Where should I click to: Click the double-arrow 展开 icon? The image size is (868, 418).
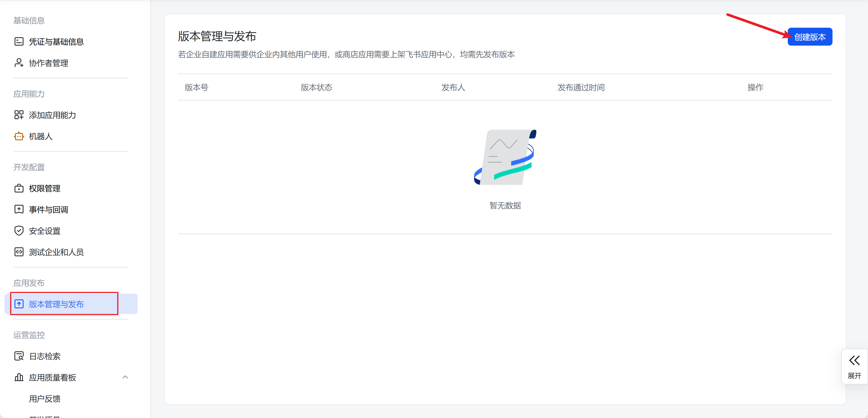coord(854,360)
